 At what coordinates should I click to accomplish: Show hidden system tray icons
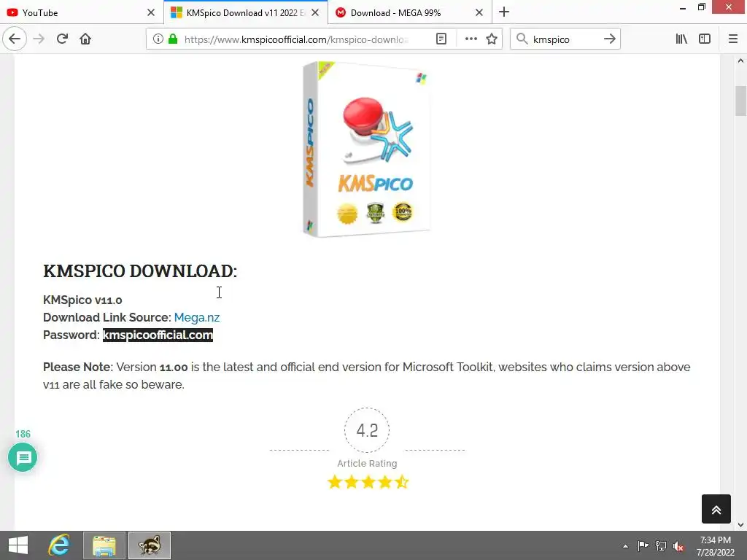click(x=625, y=546)
